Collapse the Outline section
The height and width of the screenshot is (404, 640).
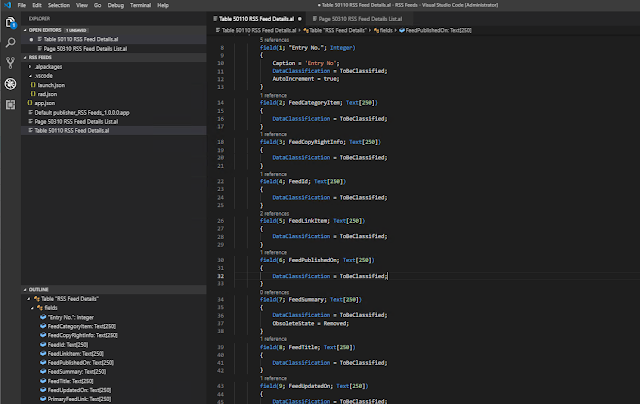[25, 289]
